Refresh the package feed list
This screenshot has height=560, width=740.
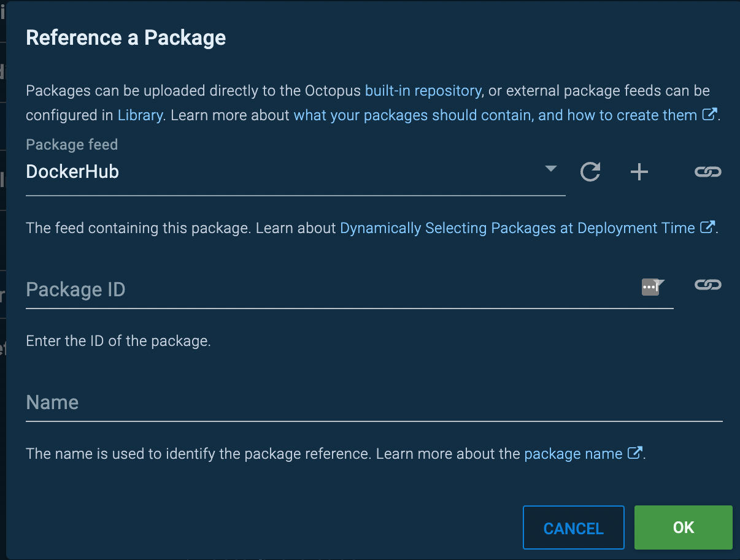(x=590, y=172)
